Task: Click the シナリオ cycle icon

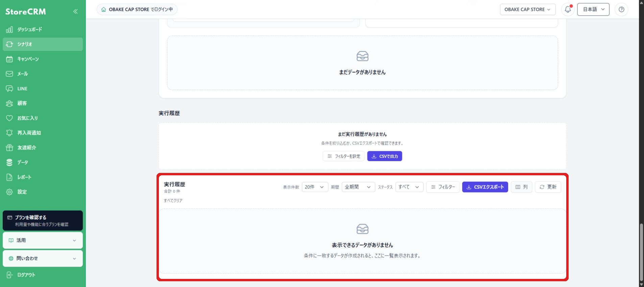Action: [x=9, y=44]
